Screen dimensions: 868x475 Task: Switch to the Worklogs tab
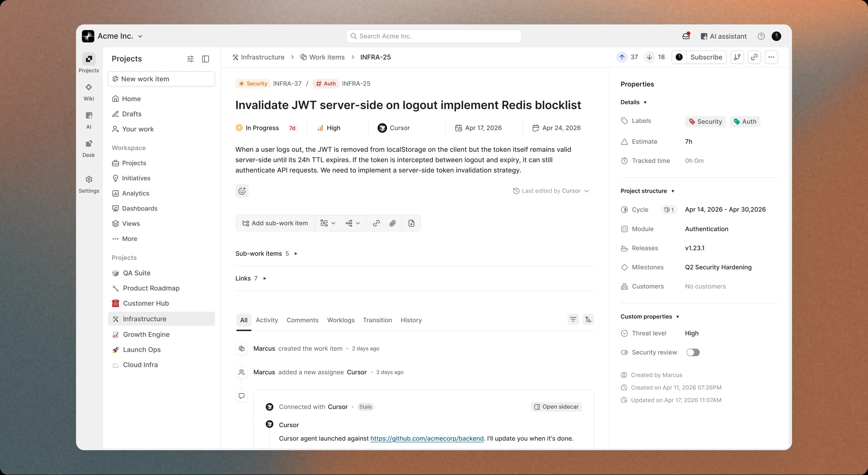coord(341,320)
